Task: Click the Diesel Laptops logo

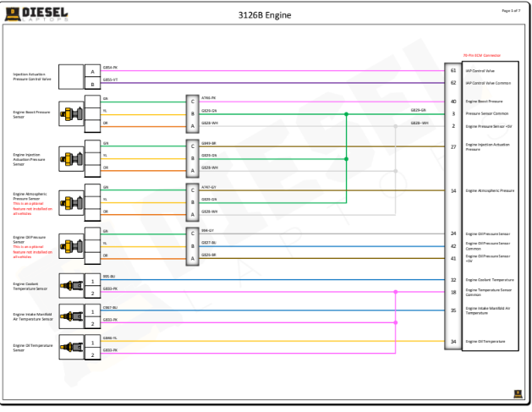Action: coord(36,14)
